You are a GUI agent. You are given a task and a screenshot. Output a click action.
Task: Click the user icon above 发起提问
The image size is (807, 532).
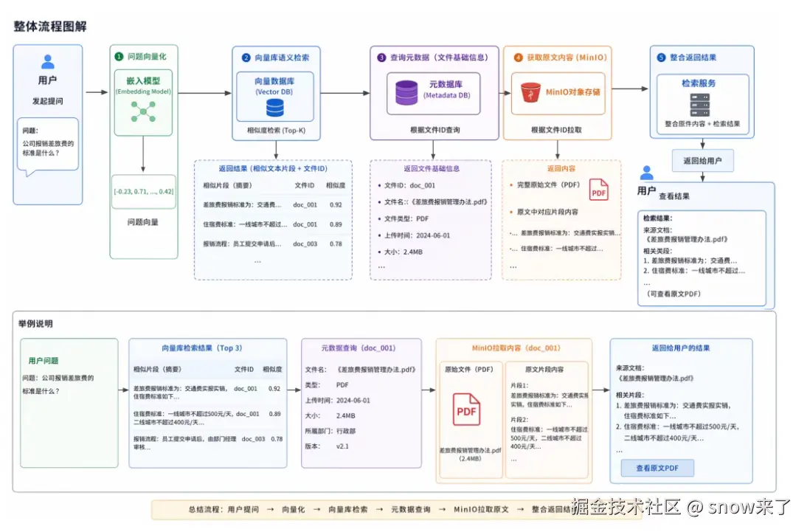pyautogui.click(x=48, y=62)
